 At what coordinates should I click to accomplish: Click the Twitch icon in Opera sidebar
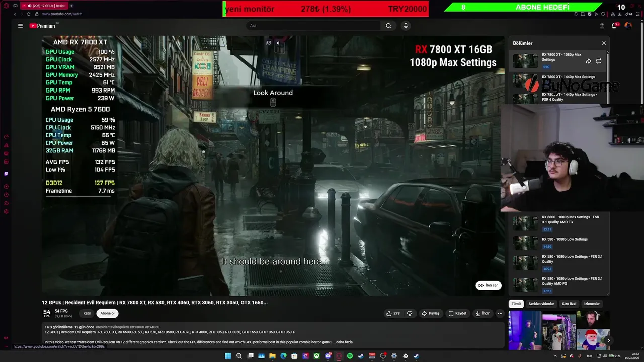tap(6, 174)
